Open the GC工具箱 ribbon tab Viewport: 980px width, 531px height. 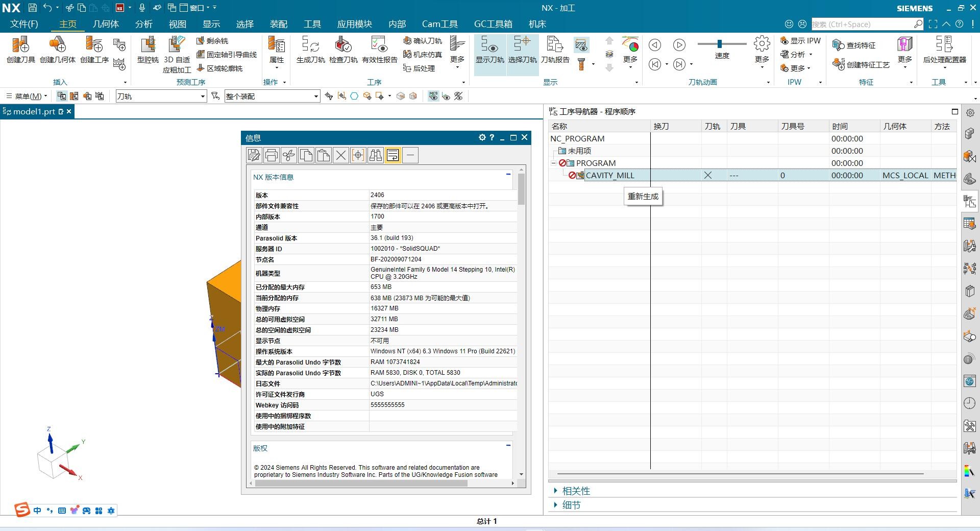tap(493, 24)
